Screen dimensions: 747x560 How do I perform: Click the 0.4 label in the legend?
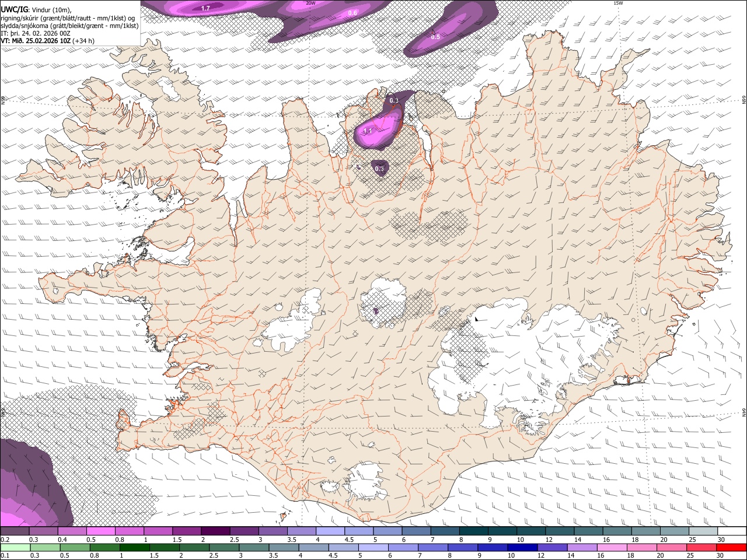click(x=62, y=540)
